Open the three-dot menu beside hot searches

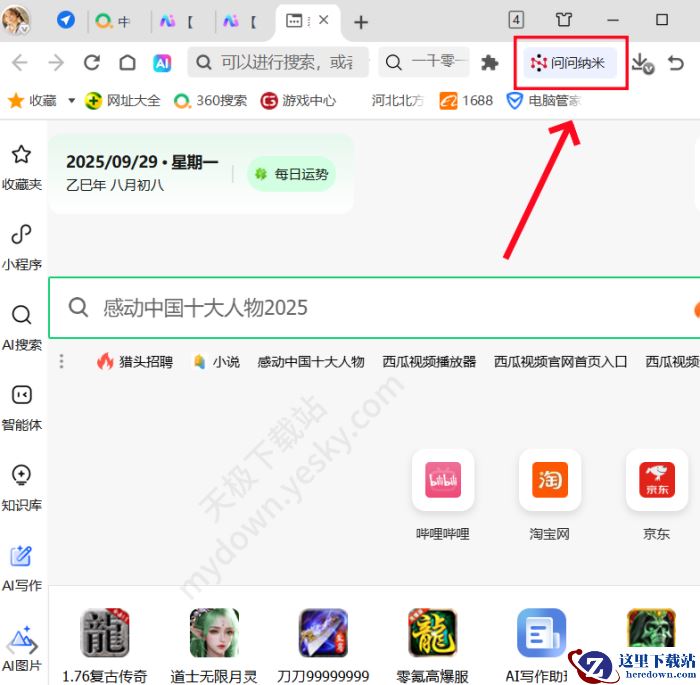[62, 361]
